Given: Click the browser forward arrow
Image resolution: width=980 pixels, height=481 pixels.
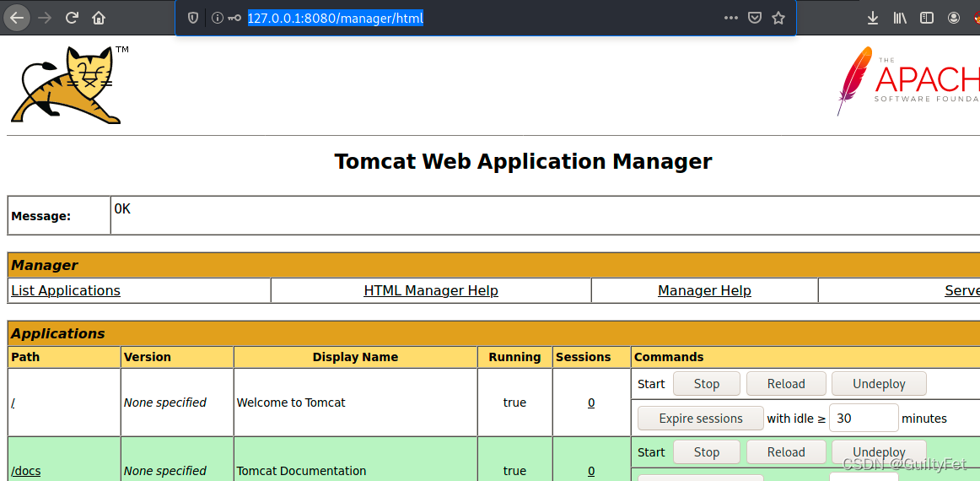Looking at the screenshot, I should [x=45, y=18].
